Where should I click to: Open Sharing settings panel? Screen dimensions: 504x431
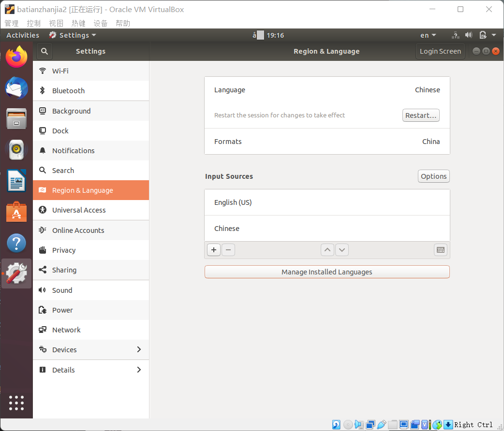click(91, 270)
